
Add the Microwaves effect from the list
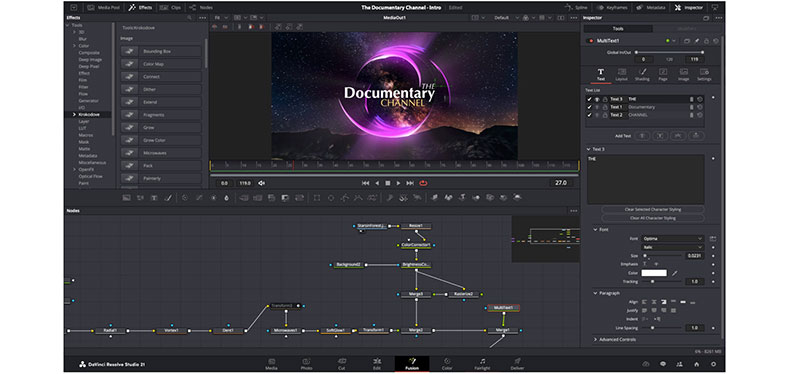coord(161,153)
